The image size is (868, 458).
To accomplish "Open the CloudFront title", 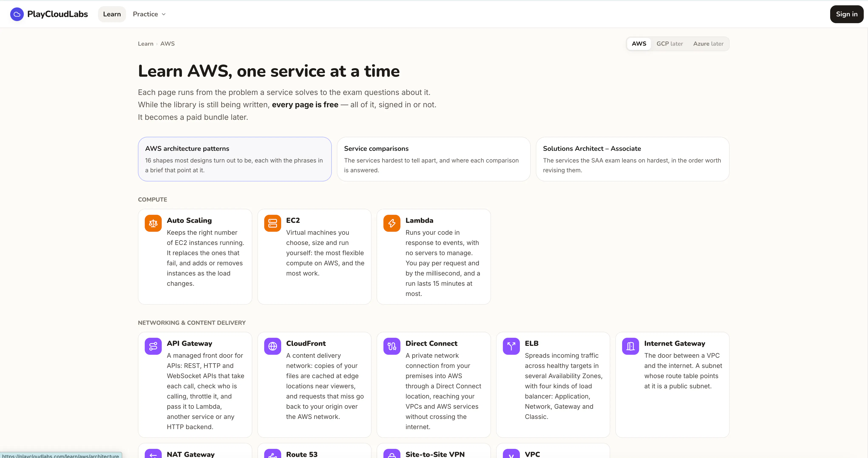I will coord(306,343).
